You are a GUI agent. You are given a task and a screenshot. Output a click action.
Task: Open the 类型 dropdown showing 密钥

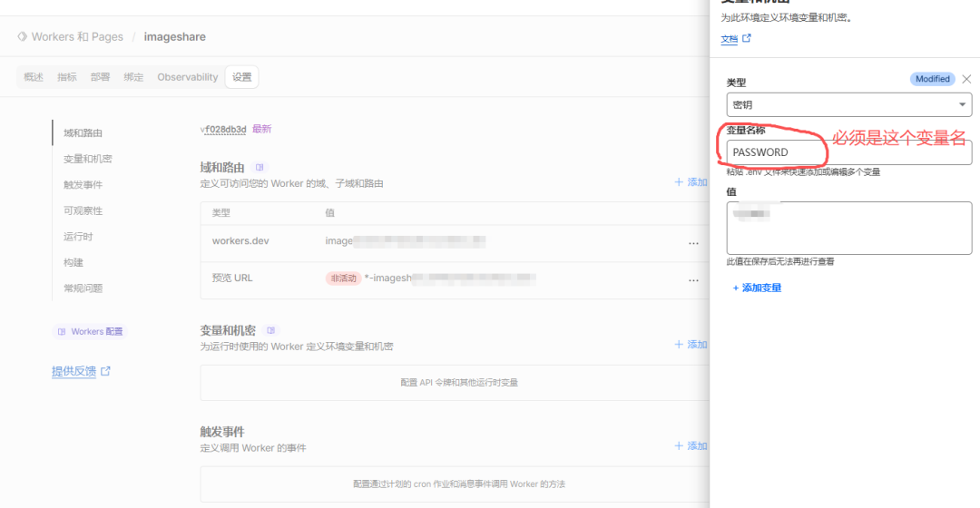(x=848, y=105)
